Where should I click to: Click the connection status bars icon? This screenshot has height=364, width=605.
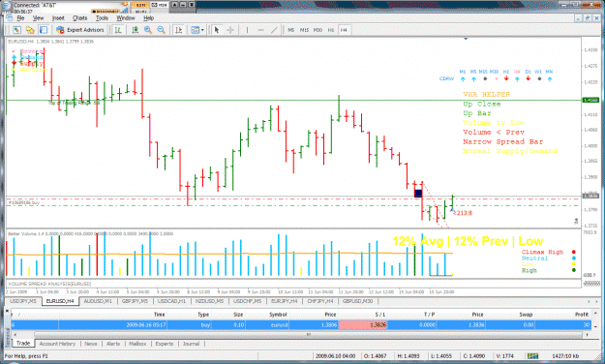[532, 356]
